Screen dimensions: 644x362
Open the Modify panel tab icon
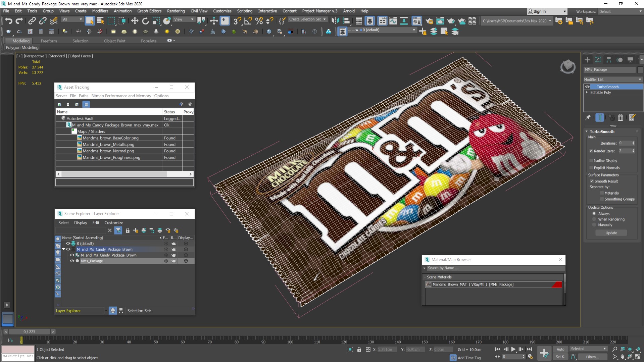pyautogui.click(x=598, y=60)
